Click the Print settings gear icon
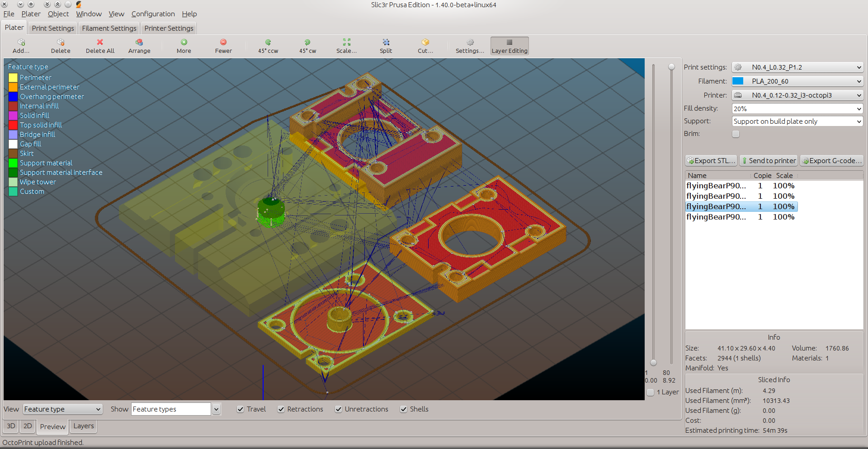This screenshot has height=449, width=868. (x=738, y=67)
